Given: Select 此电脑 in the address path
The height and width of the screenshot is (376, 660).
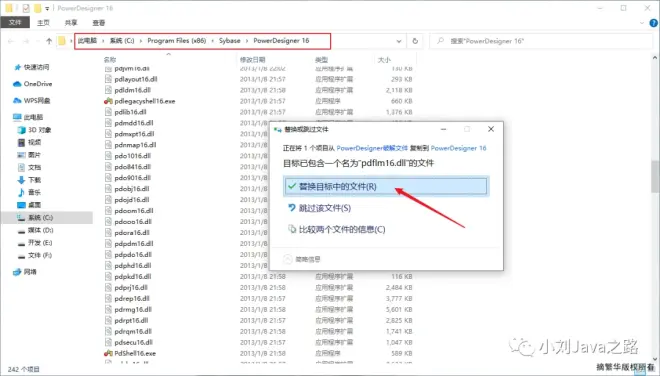Looking at the screenshot, I should click(x=88, y=40).
